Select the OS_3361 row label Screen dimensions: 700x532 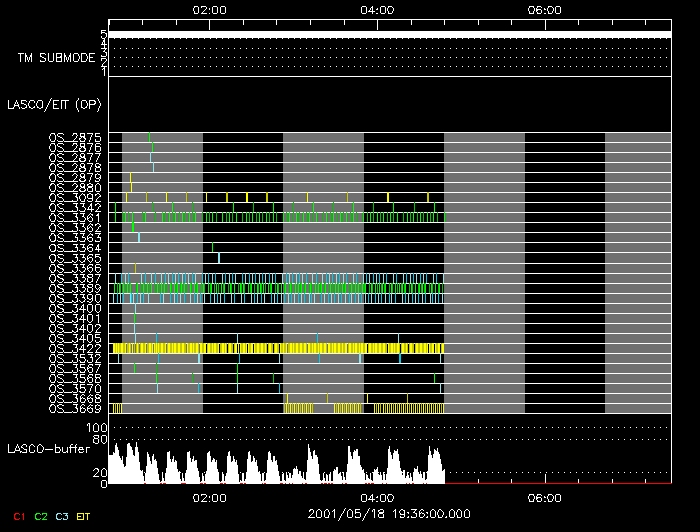pos(75,217)
